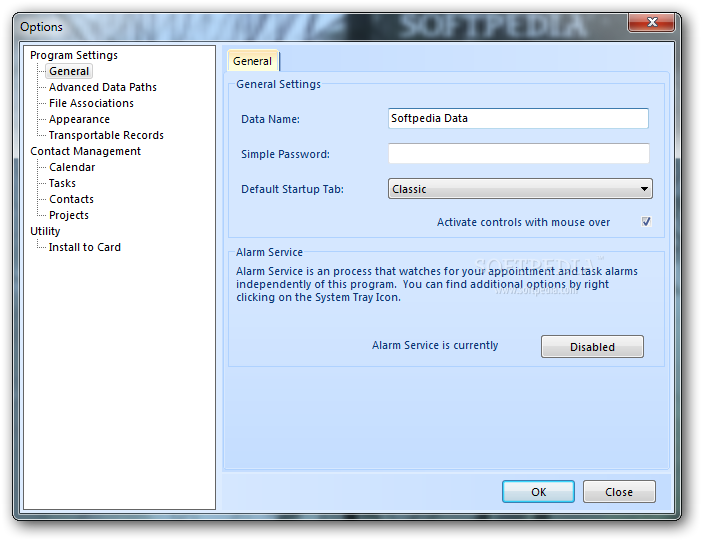Click the 'General Settings' group heading
The width and height of the screenshot is (702, 541).
278,84
